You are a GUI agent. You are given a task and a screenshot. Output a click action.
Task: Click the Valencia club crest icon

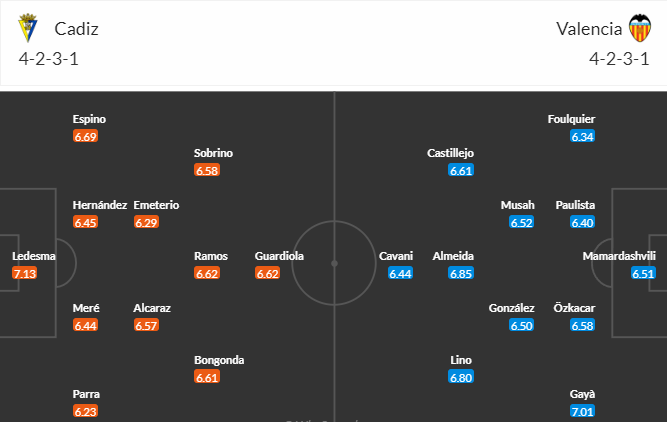point(640,28)
